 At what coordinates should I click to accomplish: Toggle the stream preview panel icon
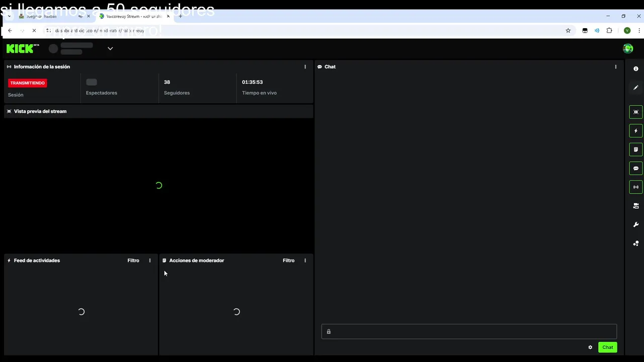click(636, 112)
